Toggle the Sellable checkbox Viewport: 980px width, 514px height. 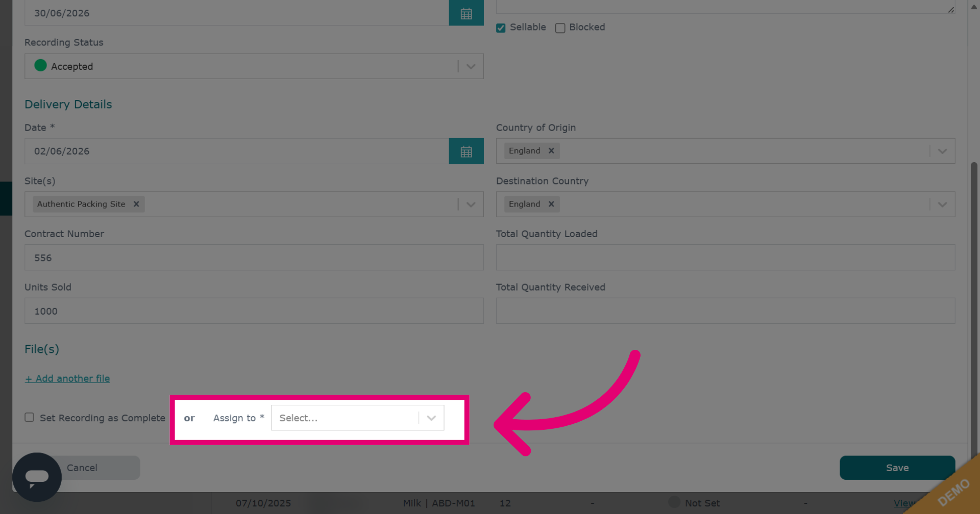coord(501,28)
